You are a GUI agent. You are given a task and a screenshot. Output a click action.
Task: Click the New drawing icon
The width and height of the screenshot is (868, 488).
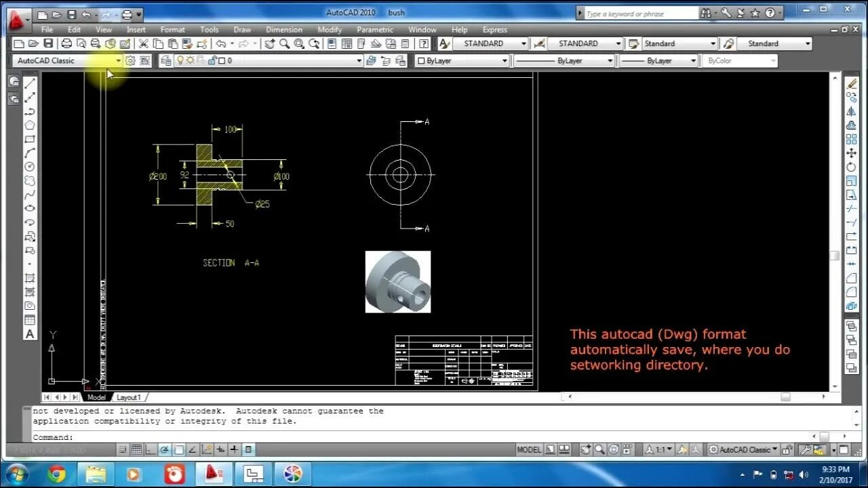click(x=19, y=43)
